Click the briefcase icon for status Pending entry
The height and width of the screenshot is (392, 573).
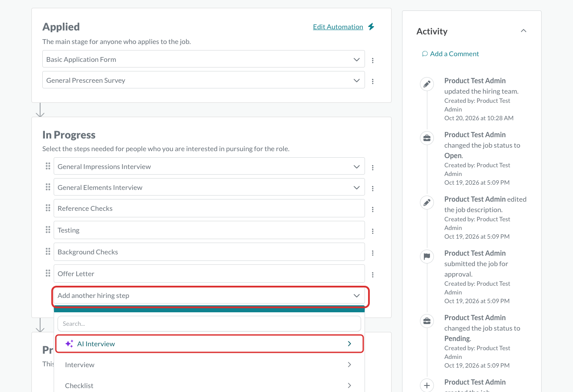pyautogui.click(x=427, y=321)
